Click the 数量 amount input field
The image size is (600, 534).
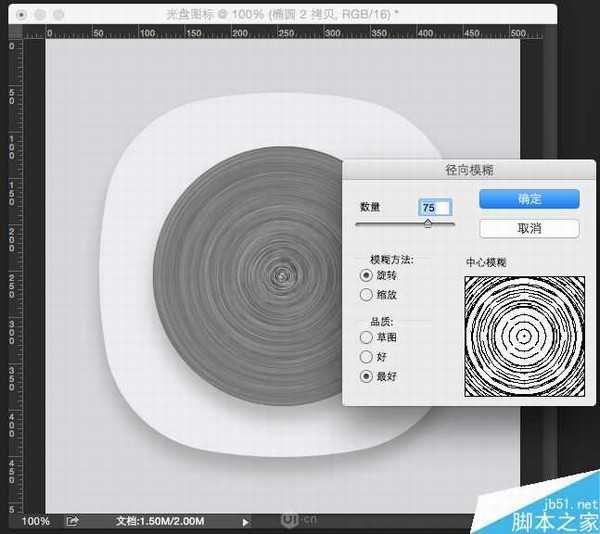(436, 207)
